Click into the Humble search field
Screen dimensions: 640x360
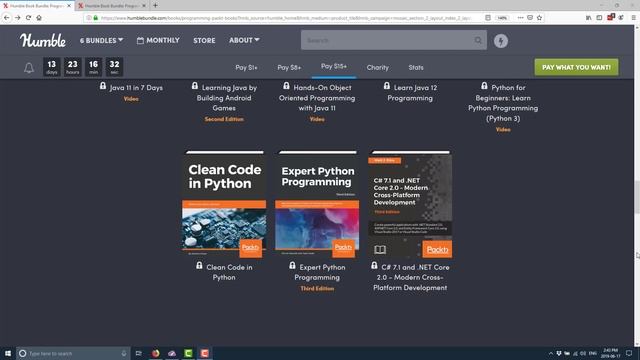pyautogui.click(x=393, y=40)
